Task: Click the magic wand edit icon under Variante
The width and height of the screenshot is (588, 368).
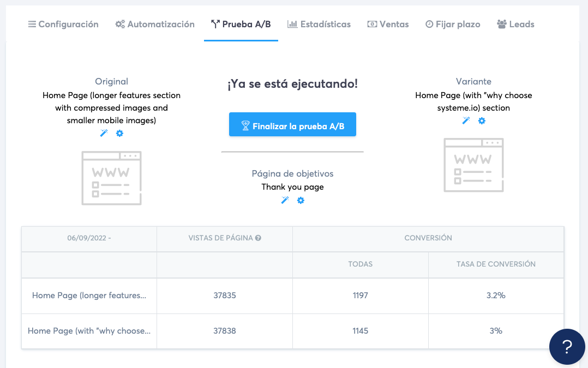Action: 466,120
